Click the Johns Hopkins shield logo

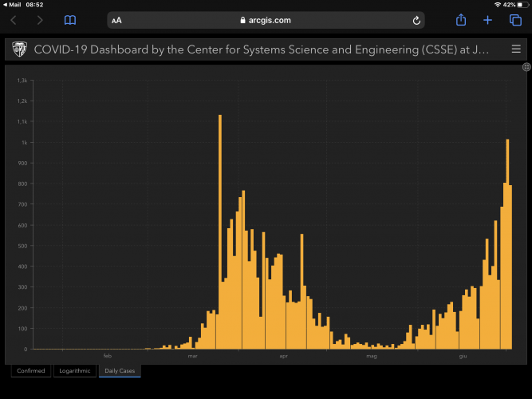[19, 49]
